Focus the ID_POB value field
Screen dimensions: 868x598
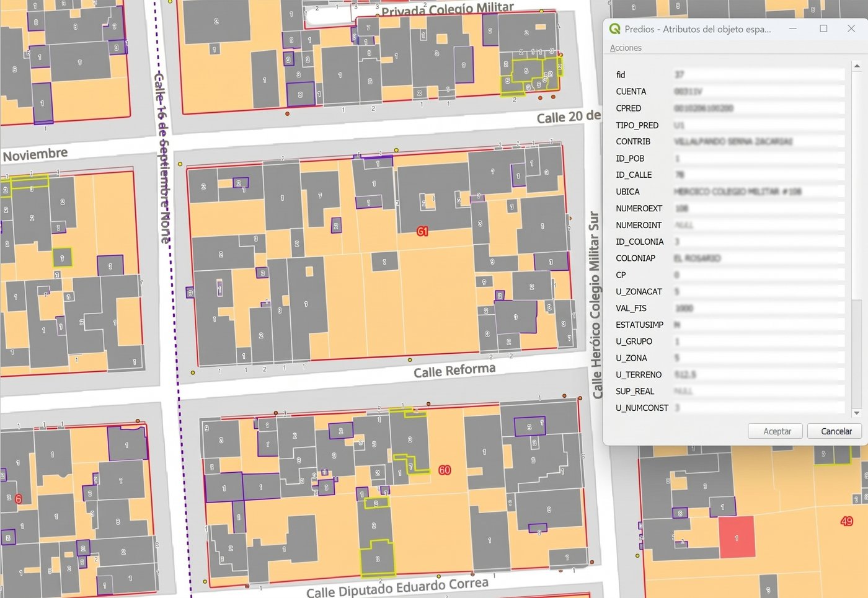(759, 159)
